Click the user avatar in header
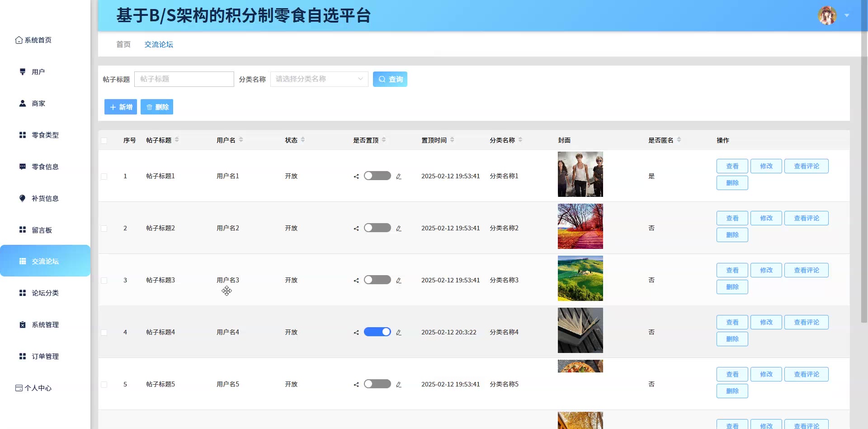The image size is (868, 429). click(827, 16)
